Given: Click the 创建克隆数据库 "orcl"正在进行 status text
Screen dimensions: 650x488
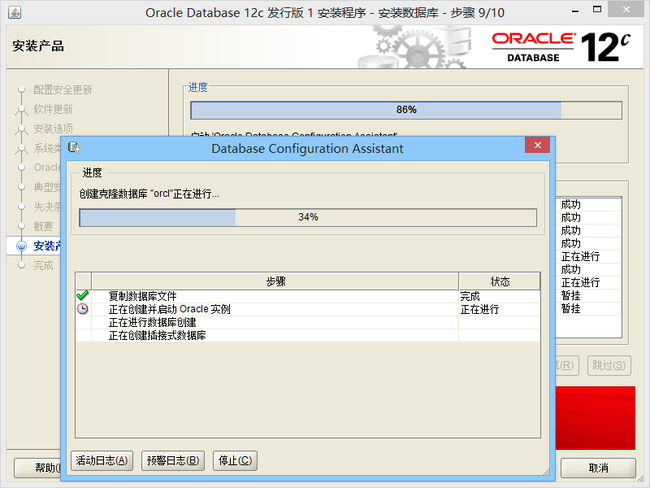Looking at the screenshot, I should pyautogui.click(x=149, y=194).
